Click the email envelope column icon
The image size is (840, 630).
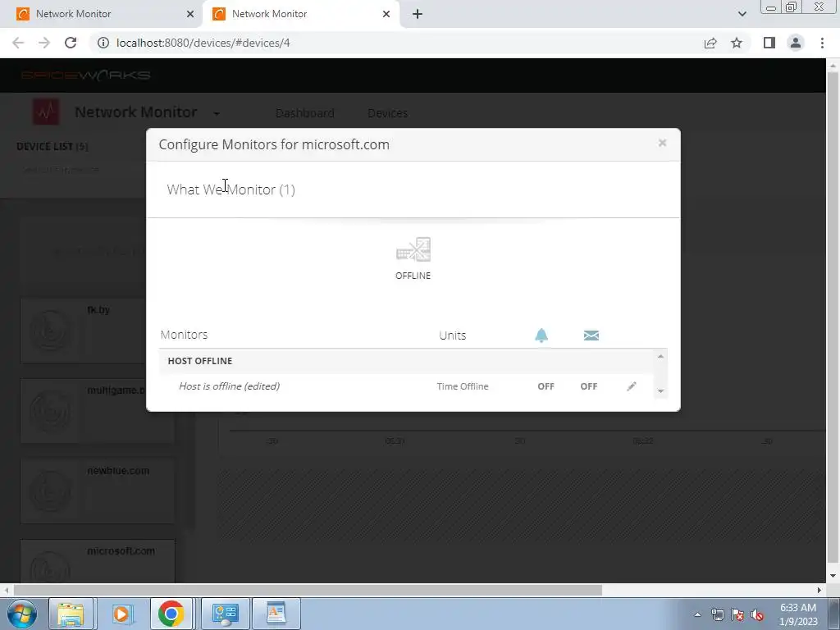[591, 336]
